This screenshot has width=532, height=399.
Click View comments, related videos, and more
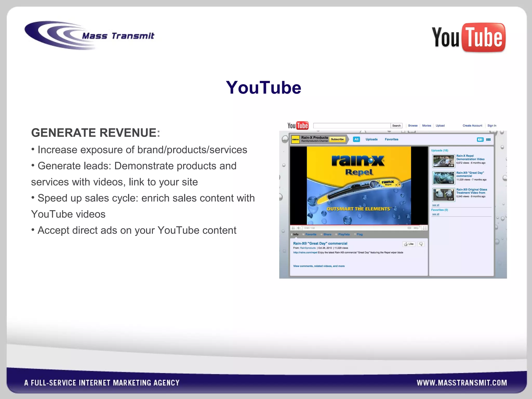pos(319,266)
